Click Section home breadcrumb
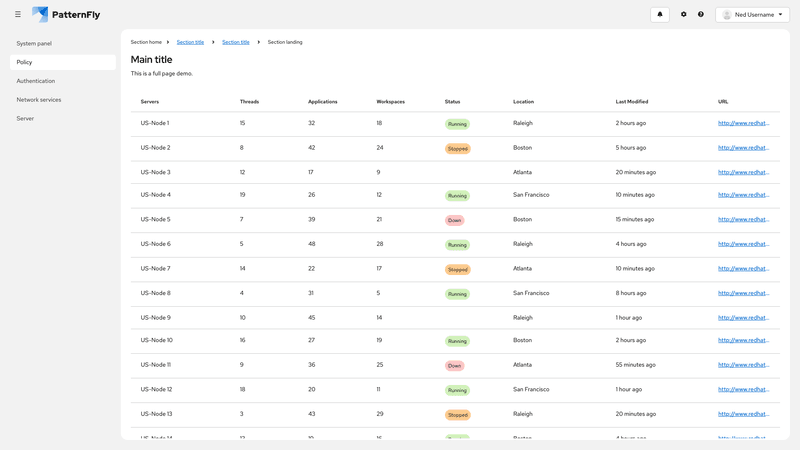 click(146, 42)
